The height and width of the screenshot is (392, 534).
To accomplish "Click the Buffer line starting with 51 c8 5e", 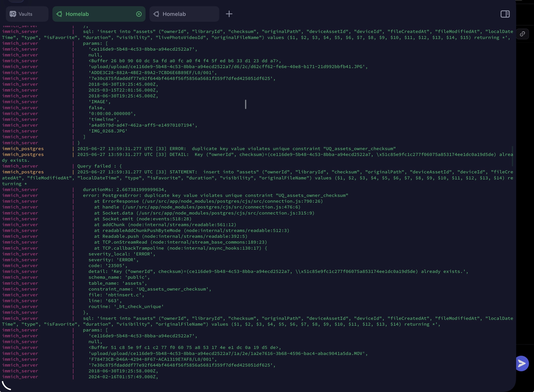I will pyautogui.click(x=185, y=347).
